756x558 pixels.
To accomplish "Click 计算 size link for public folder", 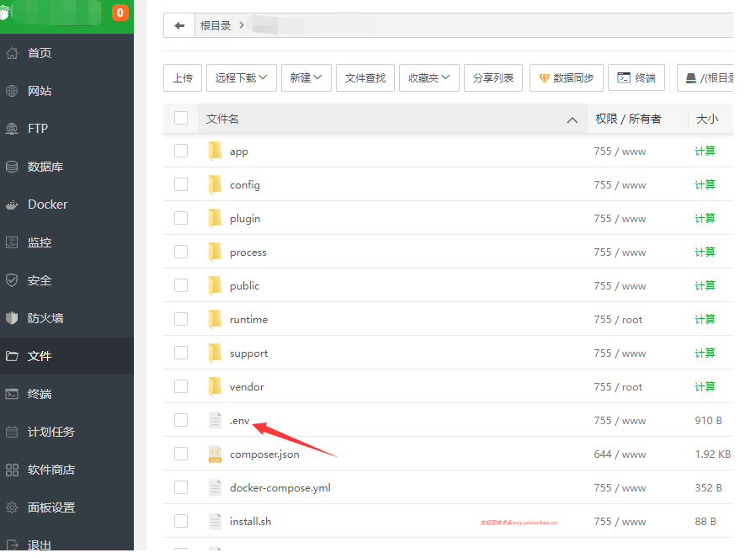I will [x=705, y=286].
